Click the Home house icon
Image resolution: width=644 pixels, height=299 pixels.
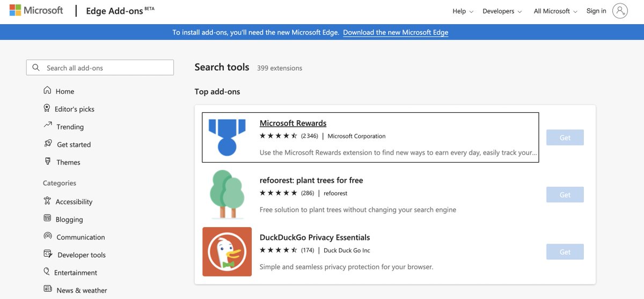pos(47,91)
